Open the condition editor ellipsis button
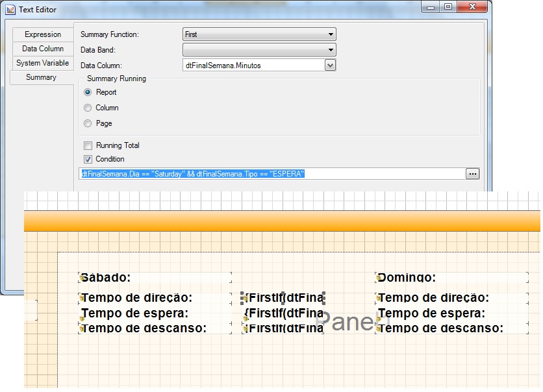Viewport: 543px width, 392px height. pyautogui.click(x=473, y=174)
